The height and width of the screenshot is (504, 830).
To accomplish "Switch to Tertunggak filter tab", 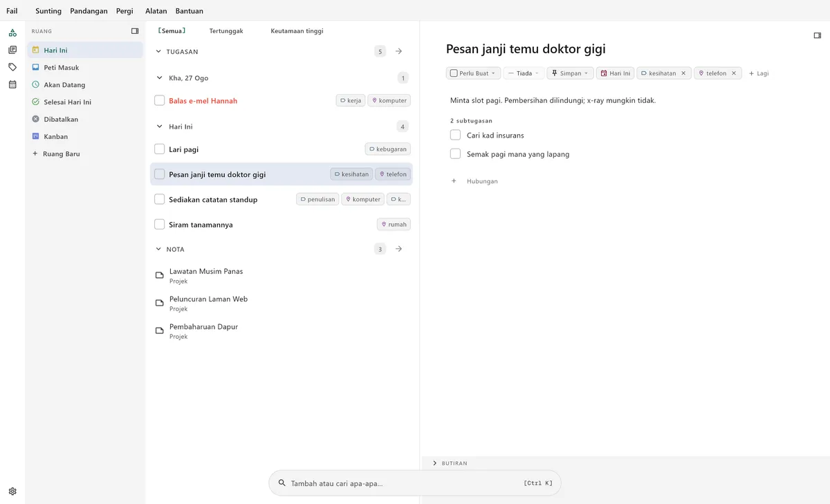I will coord(226,31).
